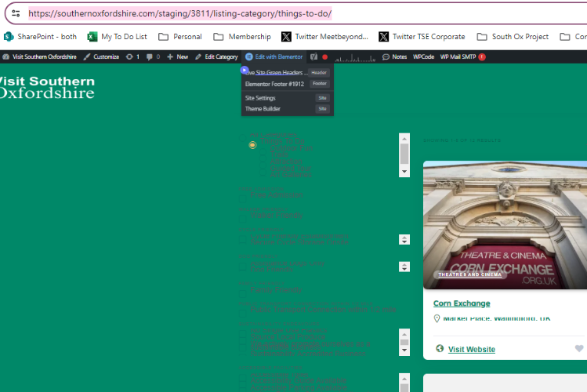Viewport: 587px width, 392px height.
Task: Open Elementor Footer #1912
Action: pos(274,84)
